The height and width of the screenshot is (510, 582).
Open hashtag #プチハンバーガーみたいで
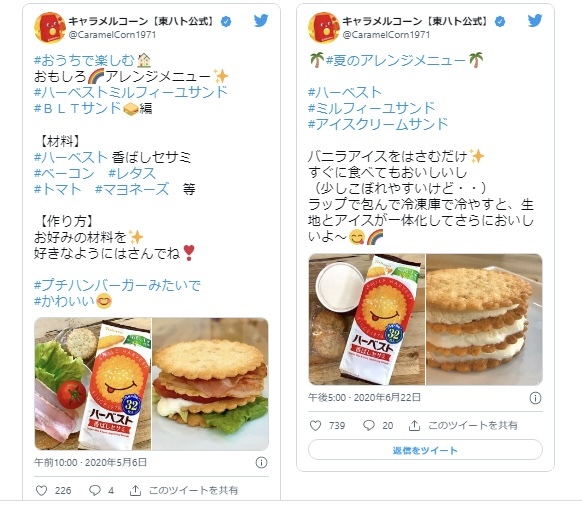click(117, 285)
